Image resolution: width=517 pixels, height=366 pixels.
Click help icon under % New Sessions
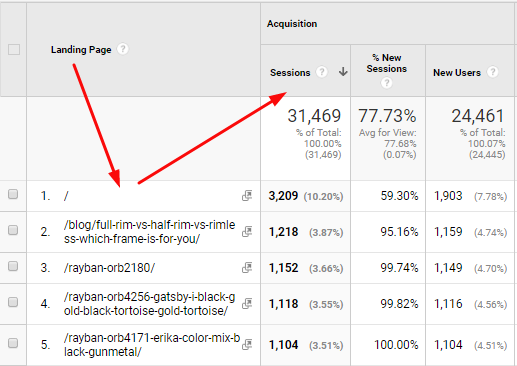387,83
